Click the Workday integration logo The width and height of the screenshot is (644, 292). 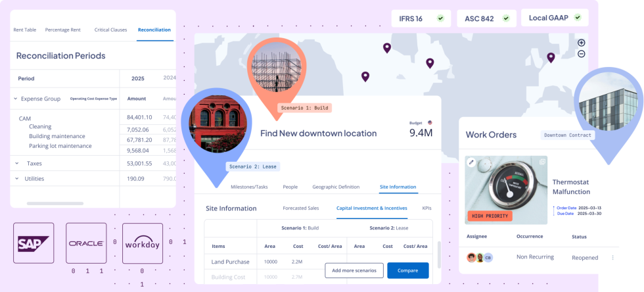[x=143, y=243]
